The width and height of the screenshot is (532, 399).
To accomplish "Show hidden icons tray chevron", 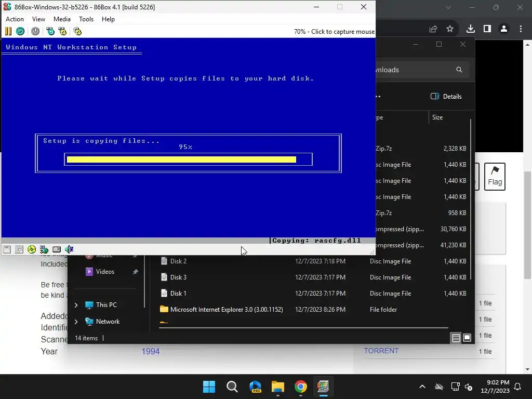I will [x=422, y=387].
